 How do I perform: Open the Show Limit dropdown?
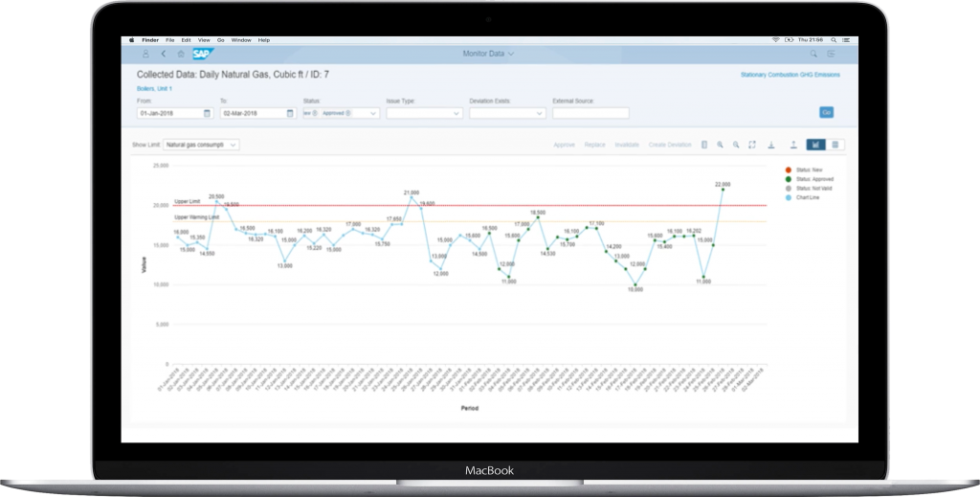point(201,145)
